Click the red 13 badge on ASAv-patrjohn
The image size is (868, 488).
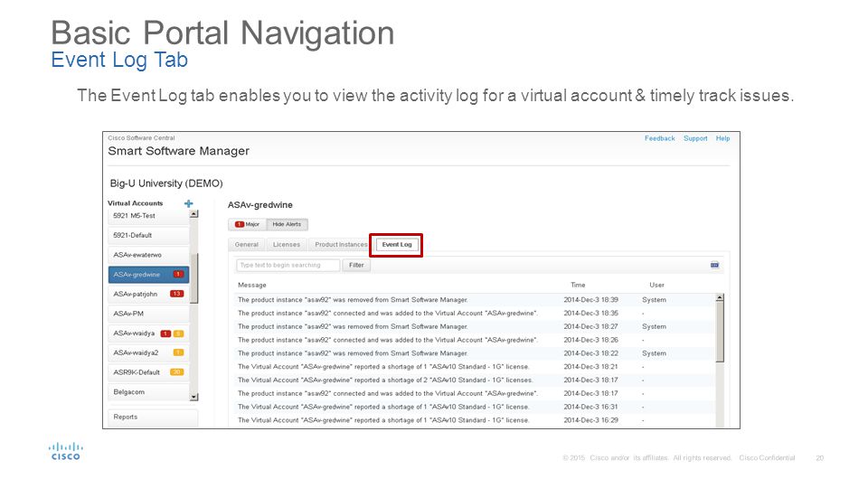pyautogui.click(x=176, y=294)
